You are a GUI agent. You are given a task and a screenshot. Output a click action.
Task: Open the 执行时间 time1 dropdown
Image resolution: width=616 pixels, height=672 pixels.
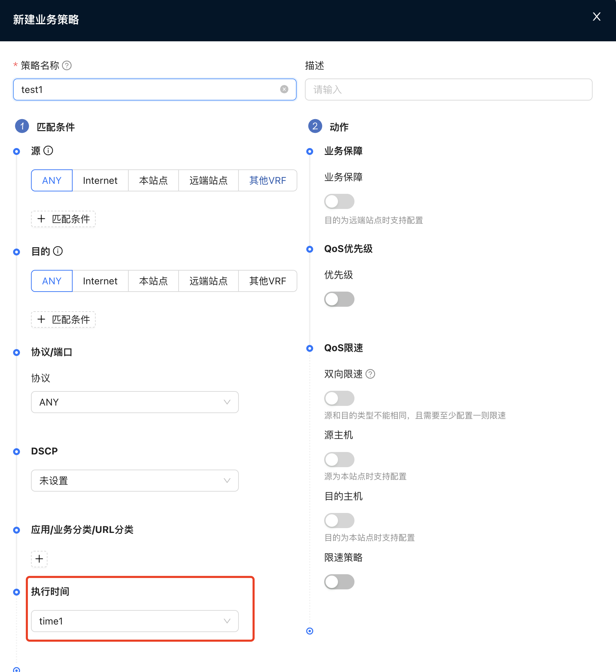pos(135,621)
